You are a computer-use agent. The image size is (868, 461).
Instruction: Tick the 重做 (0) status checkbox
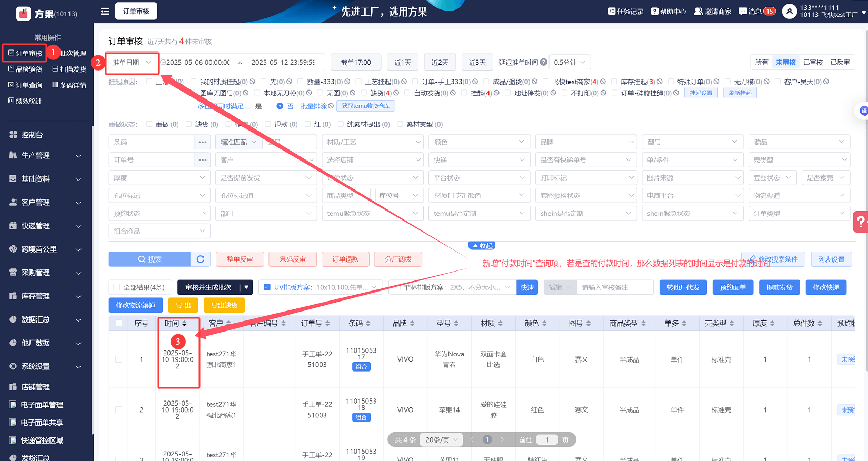[149, 124]
